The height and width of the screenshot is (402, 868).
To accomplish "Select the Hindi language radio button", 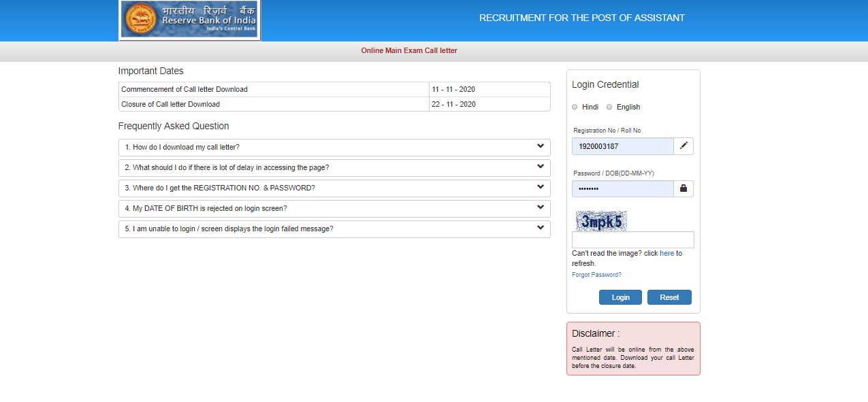I will [x=575, y=107].
